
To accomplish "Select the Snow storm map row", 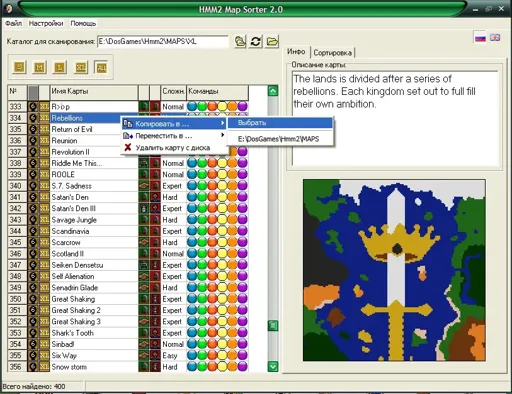I will (128, 367).
